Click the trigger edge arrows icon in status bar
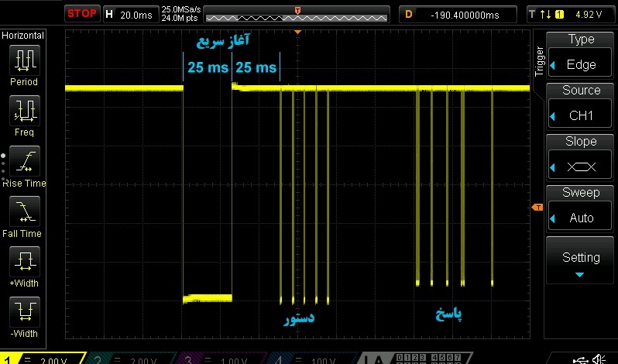Screen dimensions: 618x364 (545, 15)
